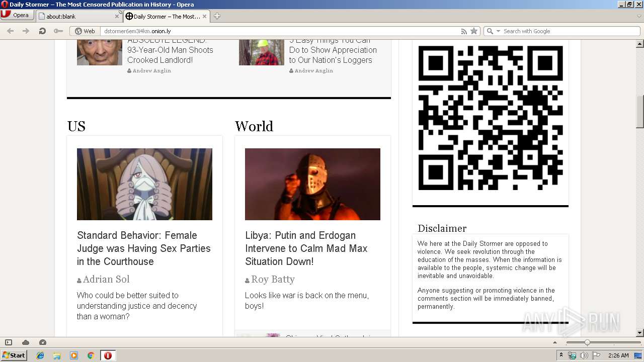644x362 pixels.
Task: Open Windows Explorer folder icon
Action: (57, 355)
